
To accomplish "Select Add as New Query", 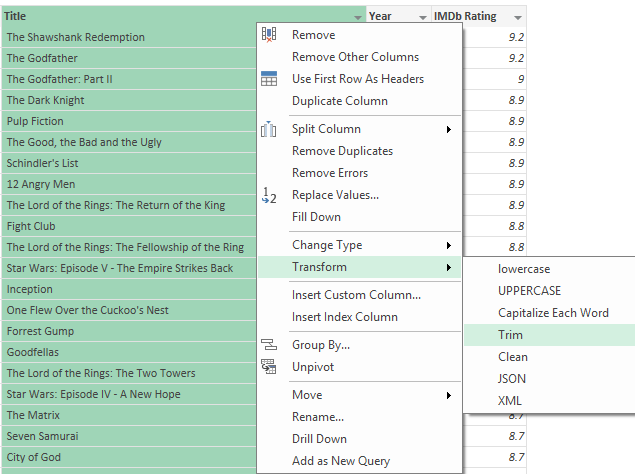I will tap(340, 461).
